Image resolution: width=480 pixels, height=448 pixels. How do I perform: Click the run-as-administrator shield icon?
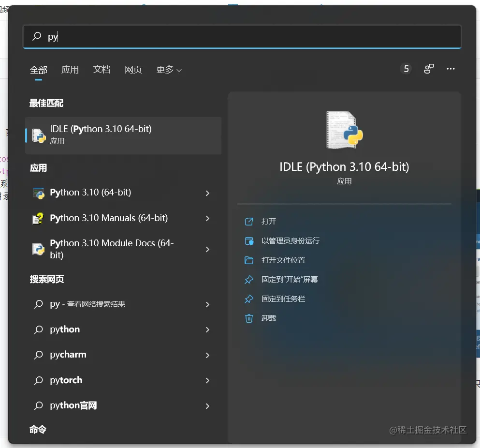(249, 241)
